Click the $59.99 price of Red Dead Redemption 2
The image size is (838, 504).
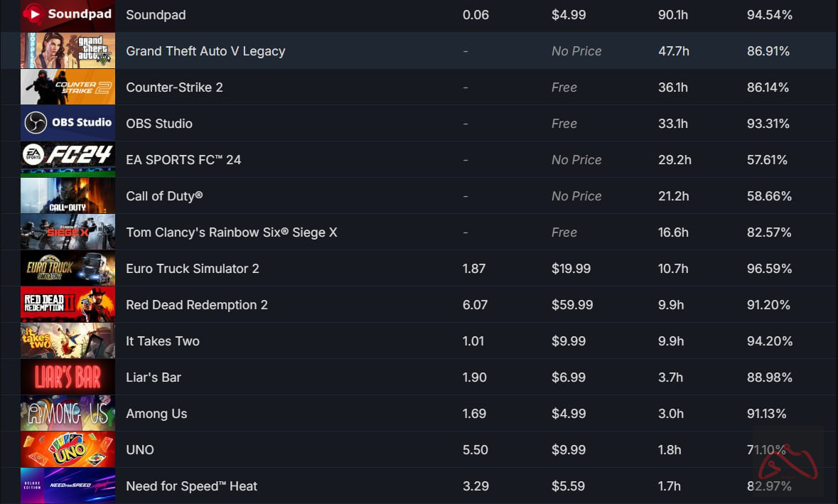tap(572, 305)
